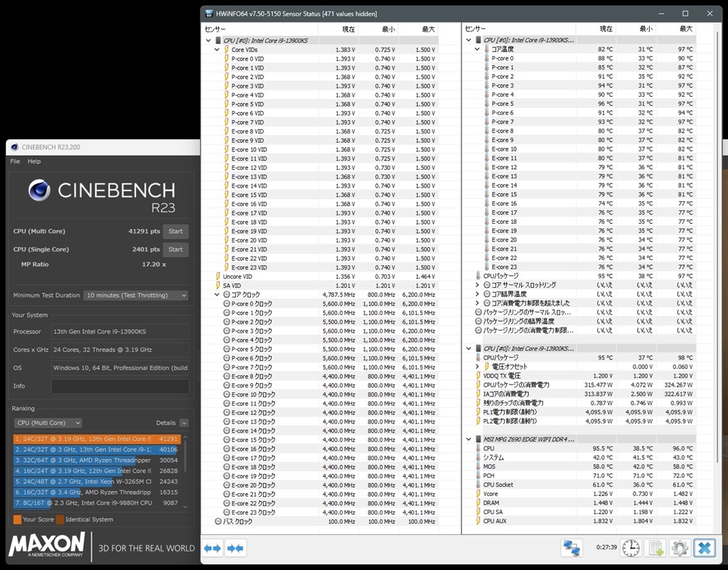Expand the コア消費電力制限を超えました node
Viewport: 728px width, 570px height.
click(477, 303)
